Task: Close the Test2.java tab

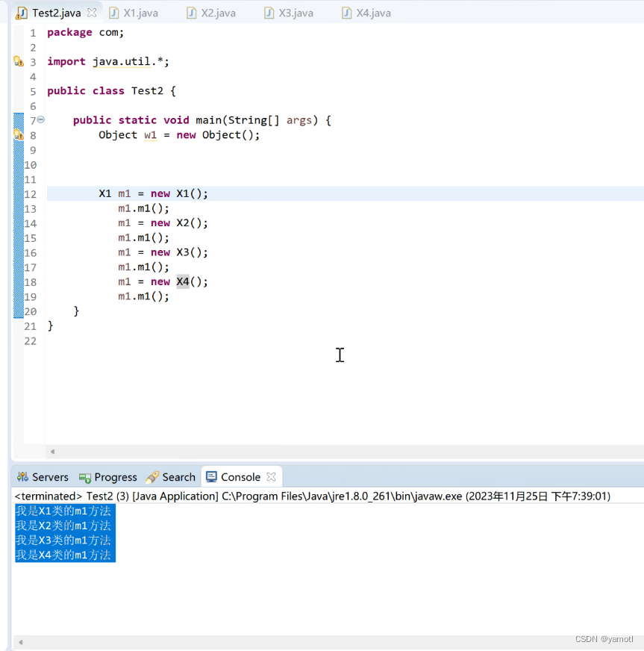Action: tap(92, 13)
